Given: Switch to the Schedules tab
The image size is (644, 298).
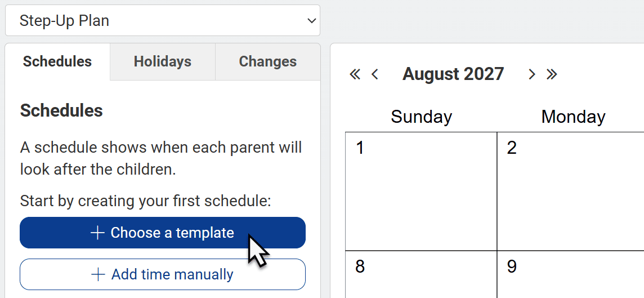Looking at the screenshot, I should (x=57, y=61).
